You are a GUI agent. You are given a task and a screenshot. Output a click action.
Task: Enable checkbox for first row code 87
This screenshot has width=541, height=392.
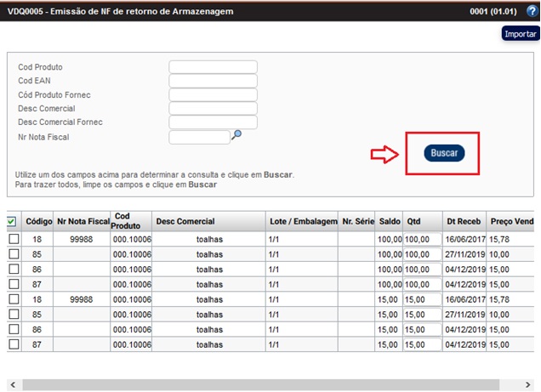pos(13,284)
